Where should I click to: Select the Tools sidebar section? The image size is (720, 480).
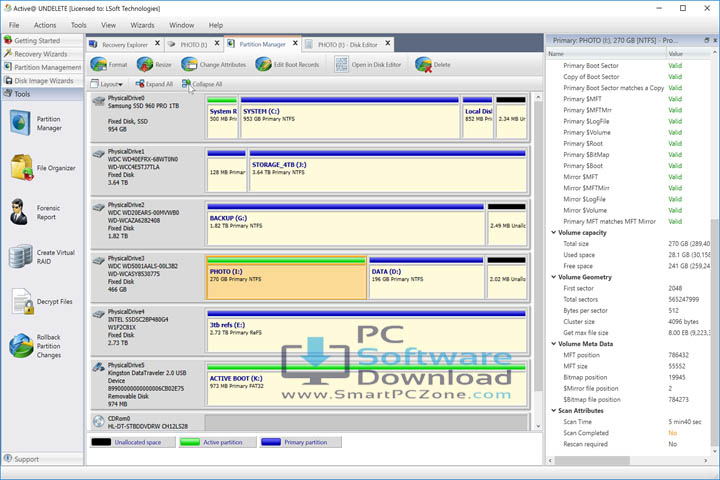(x=42, y=94)
